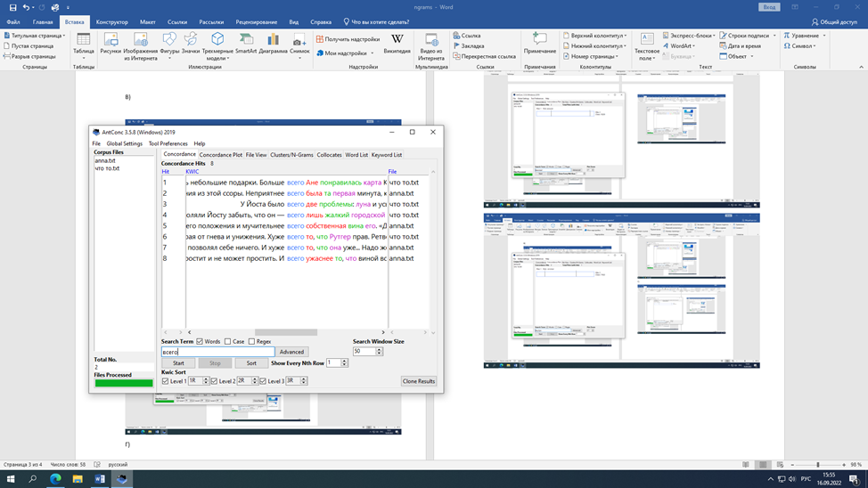868x488 pixels.
Task: Open Изображения из Интернета tool
Action: [x=141, y=46]
